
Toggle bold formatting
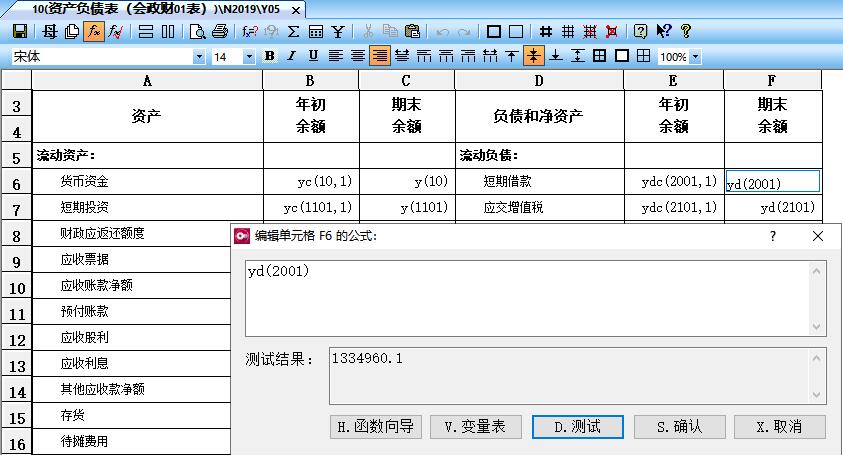[x=269, y=56]
